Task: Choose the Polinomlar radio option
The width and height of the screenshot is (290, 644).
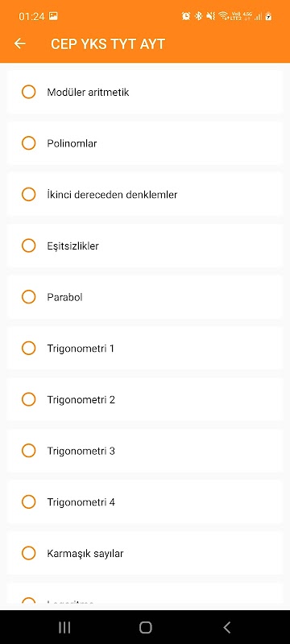Action: 28,143
